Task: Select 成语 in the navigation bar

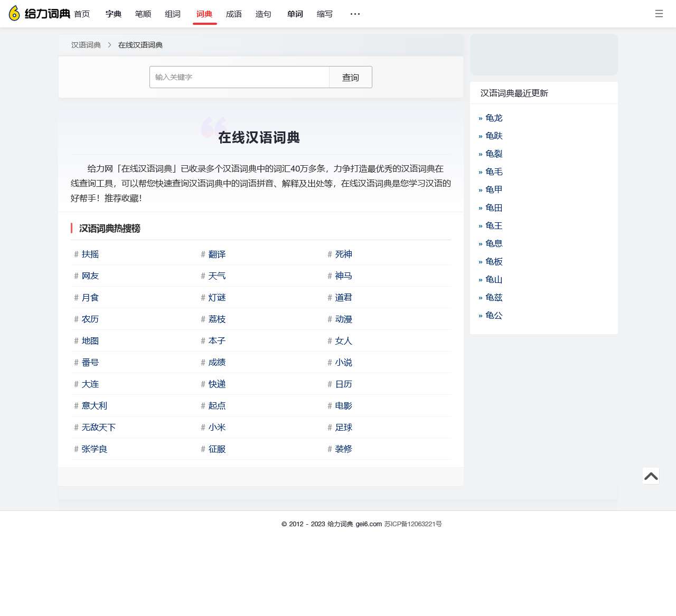Action: [233, 14]
